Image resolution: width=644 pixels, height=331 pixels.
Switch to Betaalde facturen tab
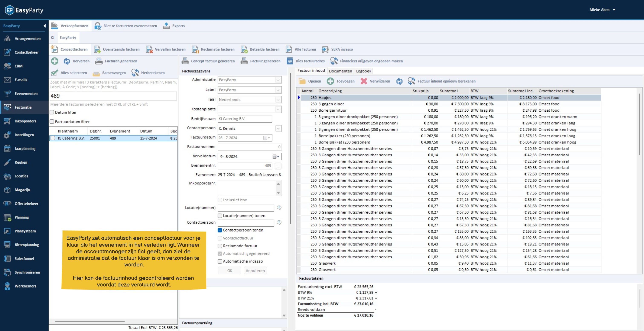pyautogui.click(x=260, y=49)
